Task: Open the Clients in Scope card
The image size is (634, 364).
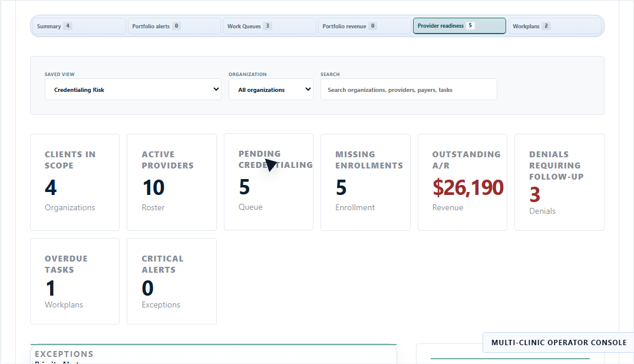Action: (75, 182)
